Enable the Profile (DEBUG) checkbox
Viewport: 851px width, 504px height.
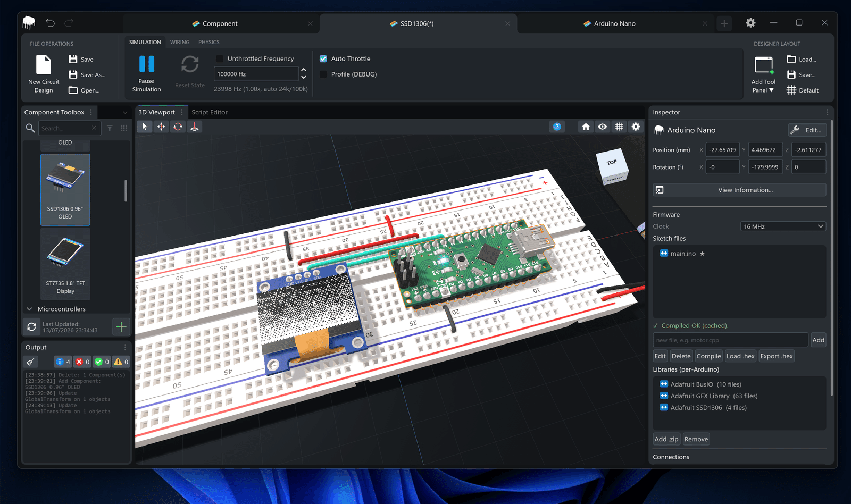pyautogui.click(x=323, y=74)
